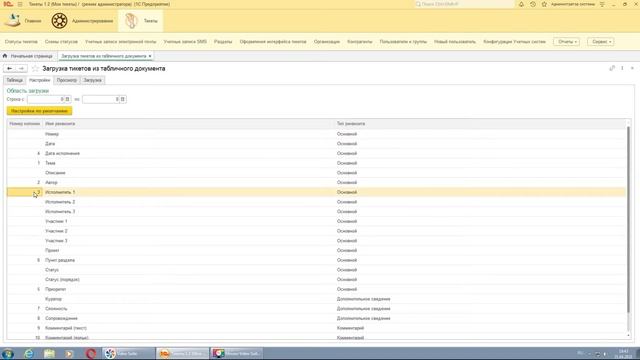Select the Статус (порядок) row
This screenshot has height=360, width=640.
click(316, 280)
